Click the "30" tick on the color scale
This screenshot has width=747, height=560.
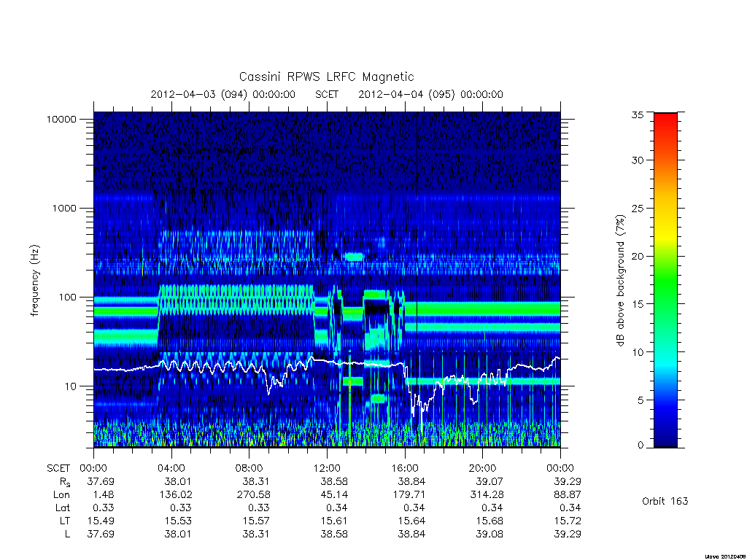(637, 160)
